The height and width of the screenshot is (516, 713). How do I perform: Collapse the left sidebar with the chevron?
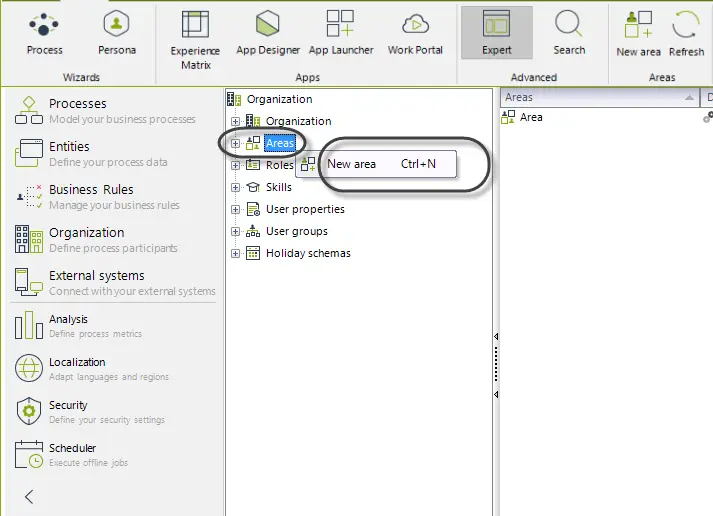point(29,497)
